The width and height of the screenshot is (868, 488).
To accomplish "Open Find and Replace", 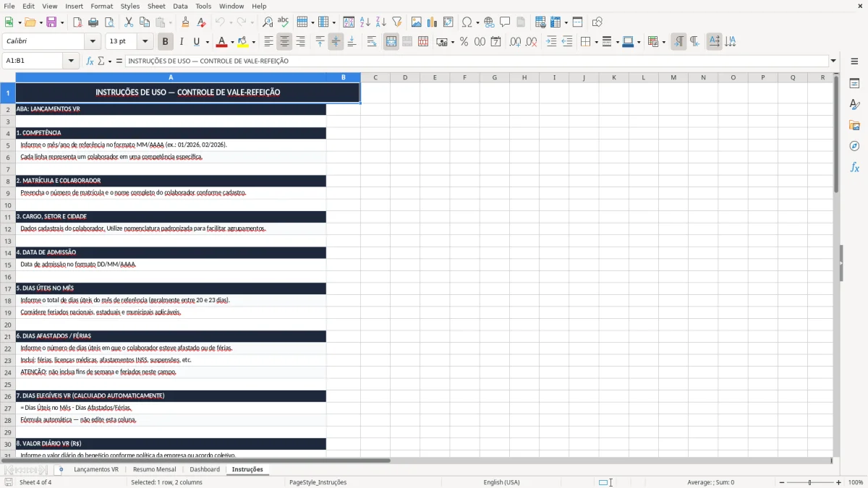I will 268,22.
